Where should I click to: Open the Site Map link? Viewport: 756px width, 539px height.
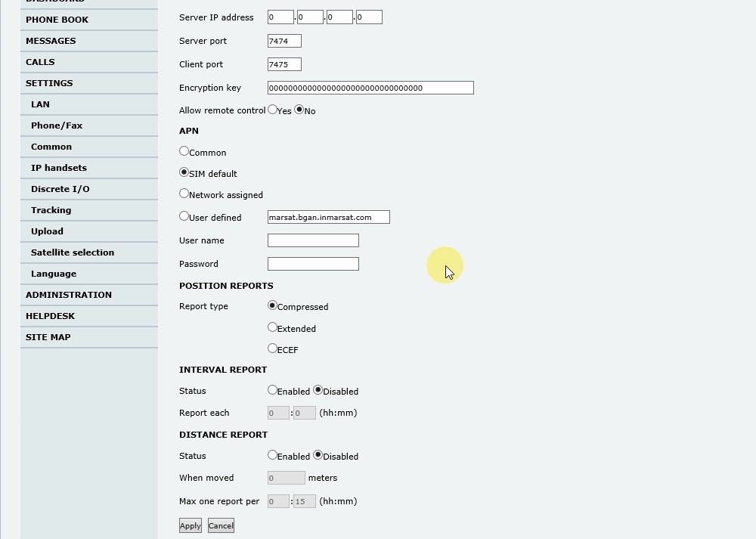pyautogui.click(x=48, y=337)
